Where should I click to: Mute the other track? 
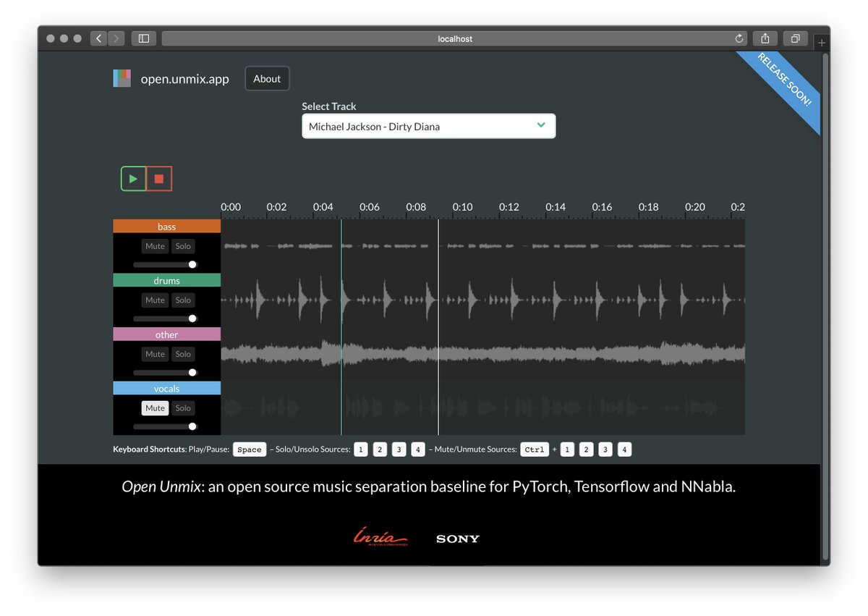pyautogui.click(x=155, y=354)
